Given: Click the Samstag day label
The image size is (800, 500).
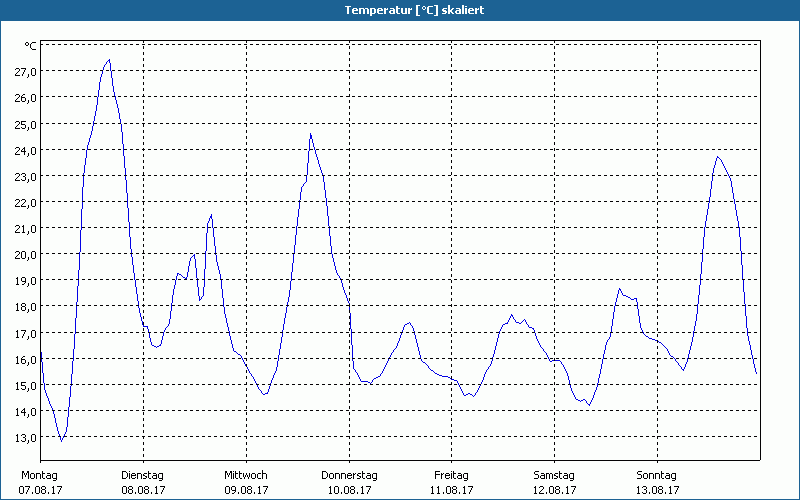Looking at the screenshot, I should [554, 475].
